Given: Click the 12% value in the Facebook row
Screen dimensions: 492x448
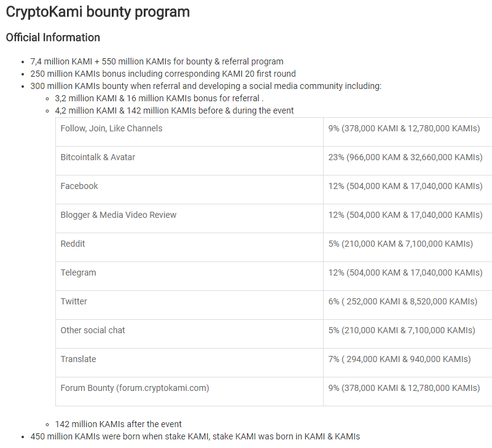Looking at the screenshot, I should pyautogui.click(x=408, y=190).
